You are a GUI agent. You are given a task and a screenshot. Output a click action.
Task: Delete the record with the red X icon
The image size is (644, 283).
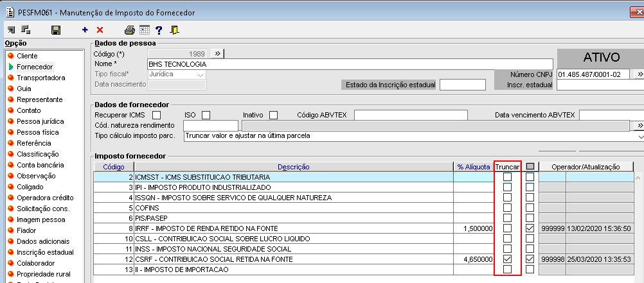100,30
